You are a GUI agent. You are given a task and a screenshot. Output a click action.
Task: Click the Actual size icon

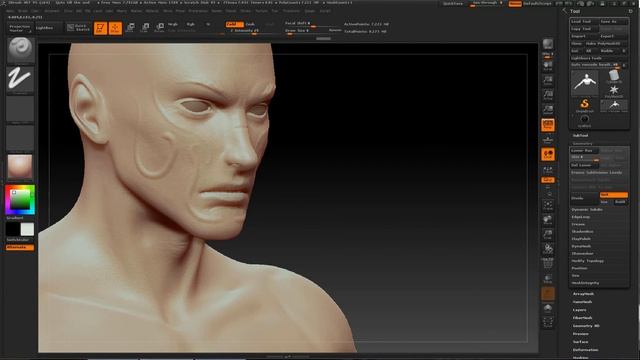(x=548, y=96)
